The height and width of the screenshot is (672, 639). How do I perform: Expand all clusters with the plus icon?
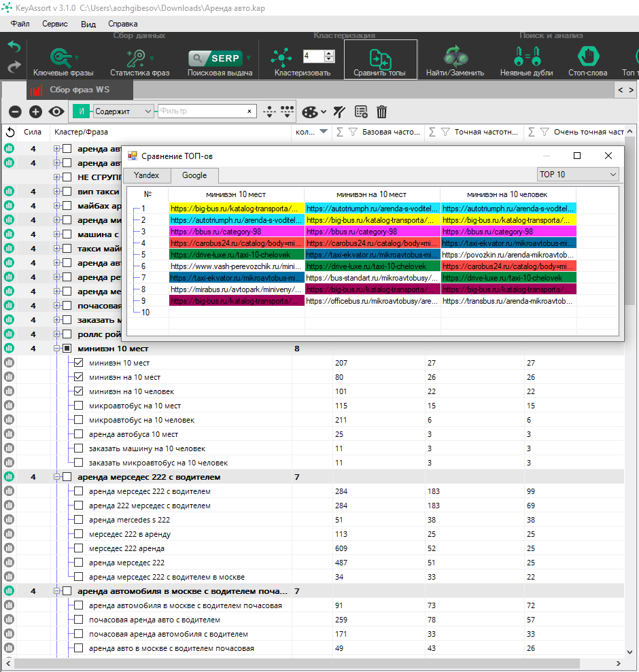click(x=35, y=112)
